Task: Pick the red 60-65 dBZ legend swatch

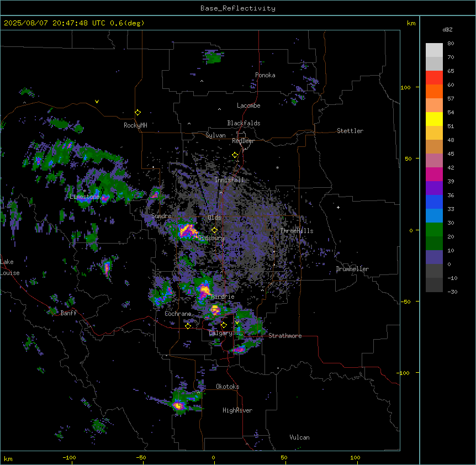Action: pos(434,78)
